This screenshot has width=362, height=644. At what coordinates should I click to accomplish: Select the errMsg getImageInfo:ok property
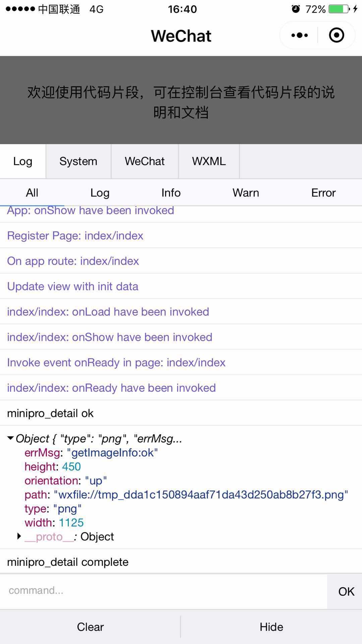pyautogui.click(x=91, y=452)
